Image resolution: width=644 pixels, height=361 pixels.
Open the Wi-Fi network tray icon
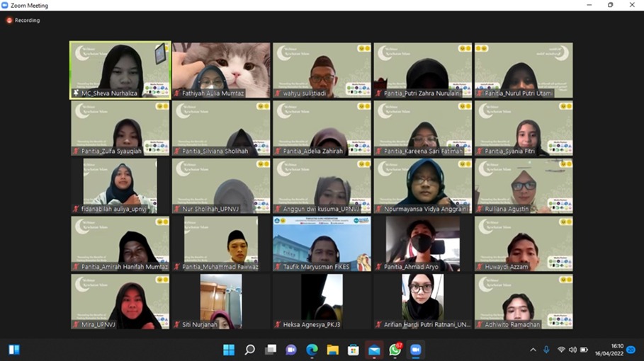561,350
